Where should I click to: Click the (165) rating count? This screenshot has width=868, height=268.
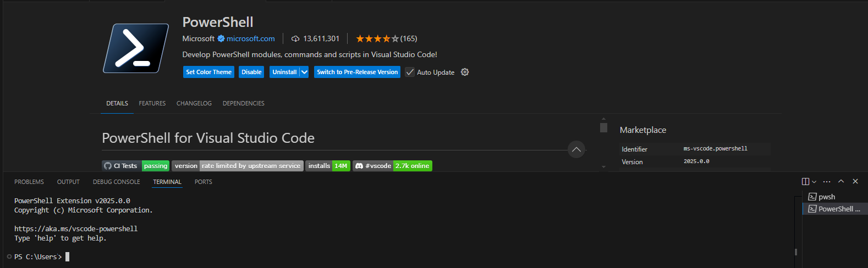point(409,38)
